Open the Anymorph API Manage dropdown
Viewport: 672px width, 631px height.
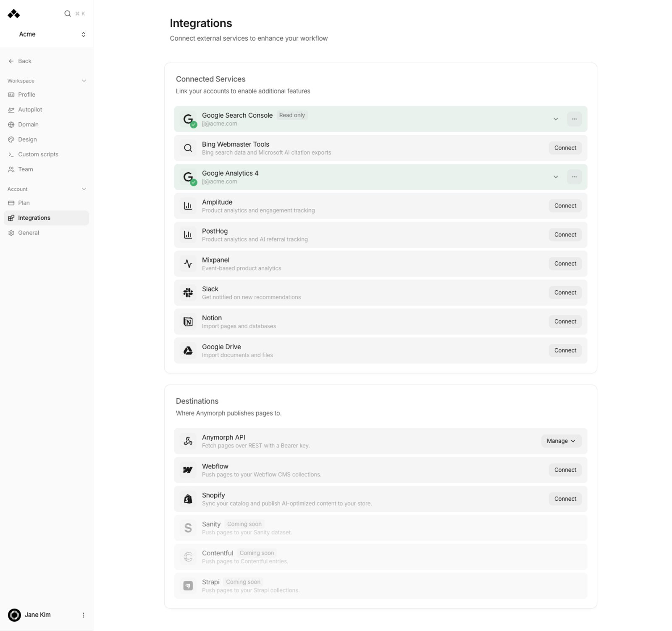tap(561, 441)
